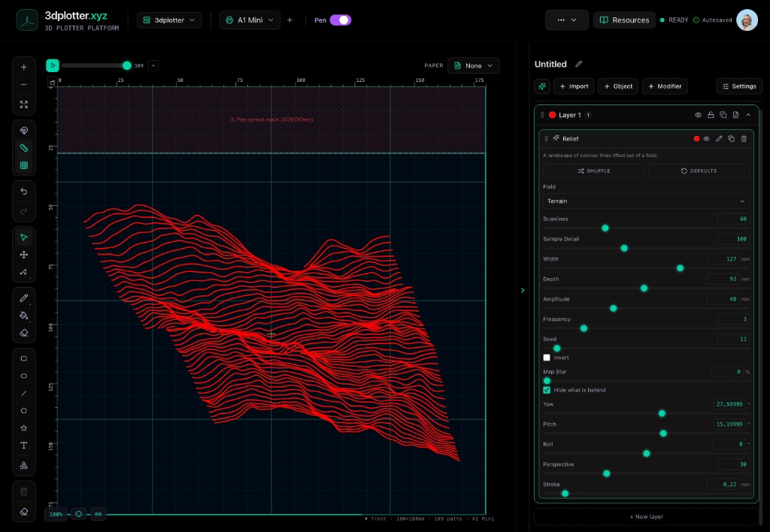Collapse Layer 1 with chevron
The width and height of the screenshot is (770, 532).
coord(748,115)
